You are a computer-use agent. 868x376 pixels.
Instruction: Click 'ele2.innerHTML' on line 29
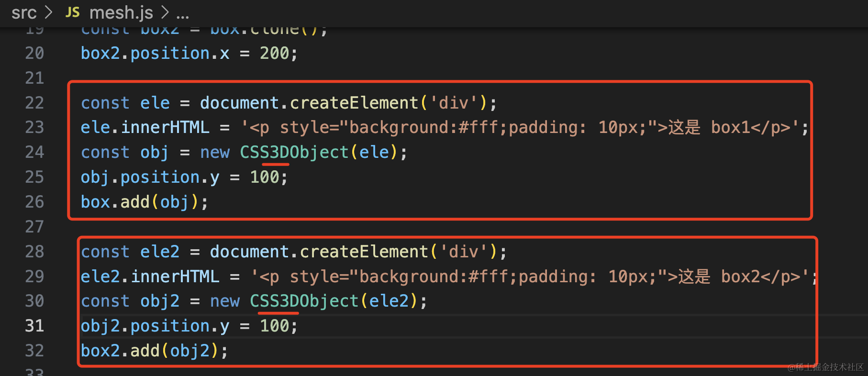click(150, 276)
